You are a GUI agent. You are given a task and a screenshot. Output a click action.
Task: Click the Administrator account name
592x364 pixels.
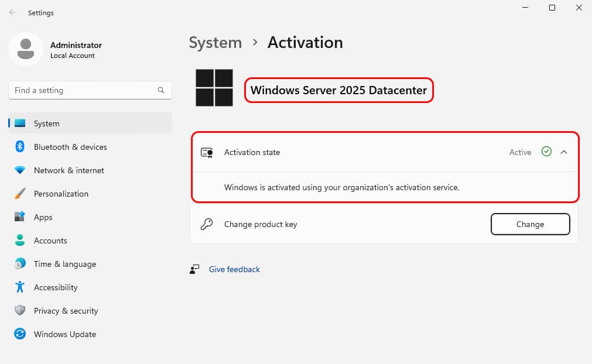tap(76, 45)
